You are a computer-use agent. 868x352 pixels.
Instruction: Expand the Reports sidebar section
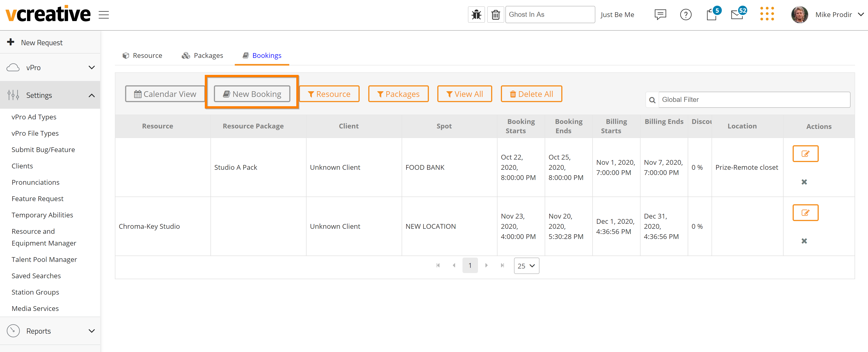click(x=50, y=331)
